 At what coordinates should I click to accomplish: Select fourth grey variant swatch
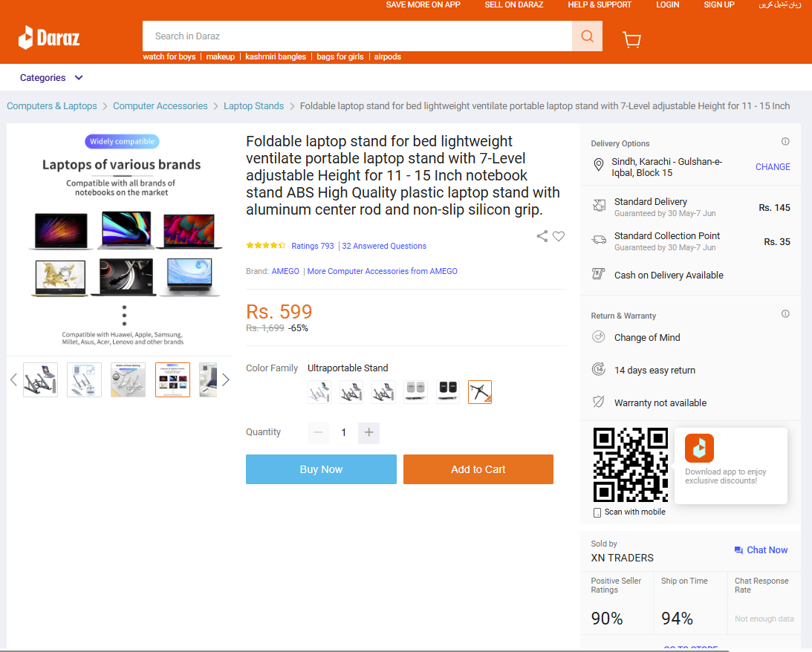[x=416, y=391]
